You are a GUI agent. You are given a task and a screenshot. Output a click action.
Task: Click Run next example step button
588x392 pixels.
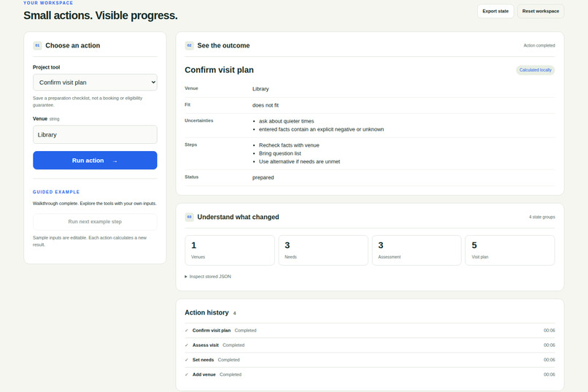[95, 222]
